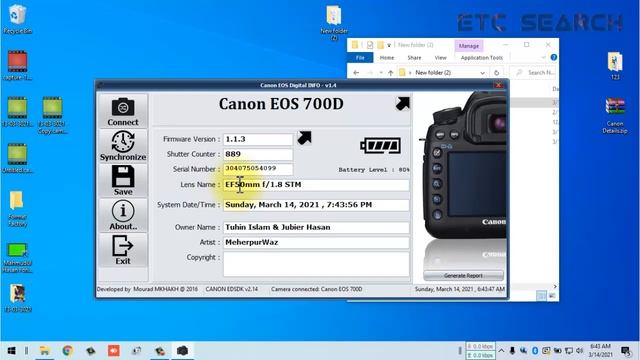Click properties icon in Explorer title bar
This screenshot has width=640, height=360.
370,45
